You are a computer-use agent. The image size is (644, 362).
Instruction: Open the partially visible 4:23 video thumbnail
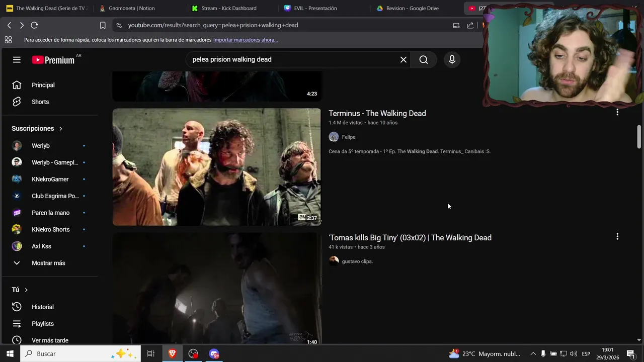click(x=216, y=86)
